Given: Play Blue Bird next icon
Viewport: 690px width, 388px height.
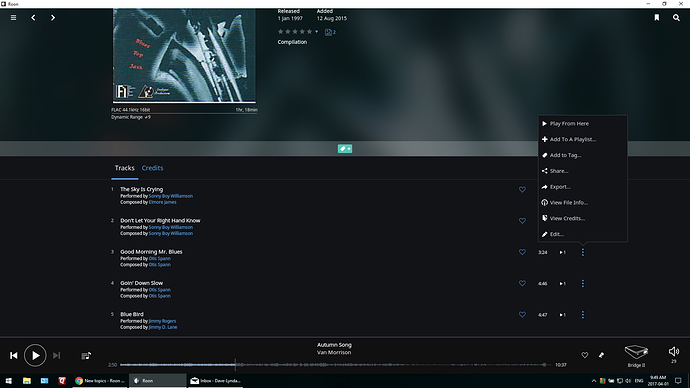Looking at the screenshot, I should tap(562, 315).
